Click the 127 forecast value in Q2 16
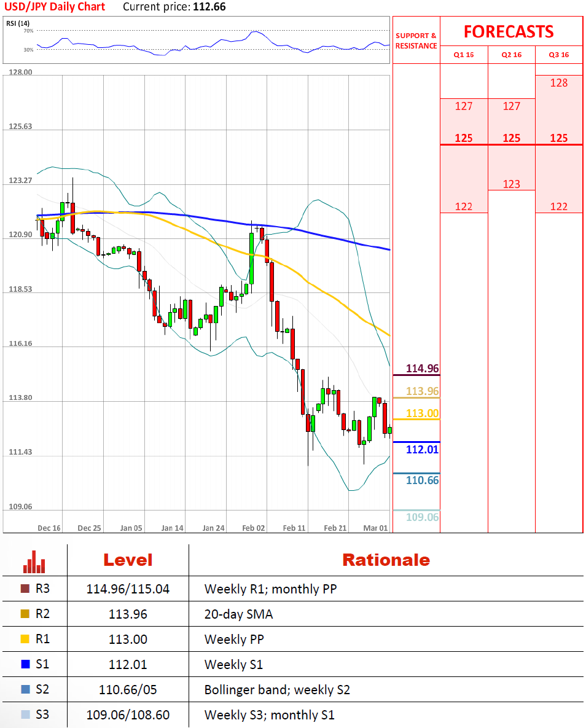The width and height of the screenshot is (586, 728). [x=512, y=106]
